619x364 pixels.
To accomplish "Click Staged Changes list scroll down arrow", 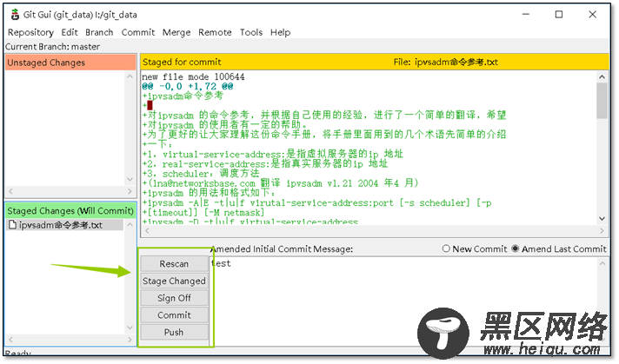I will [130, 328].
